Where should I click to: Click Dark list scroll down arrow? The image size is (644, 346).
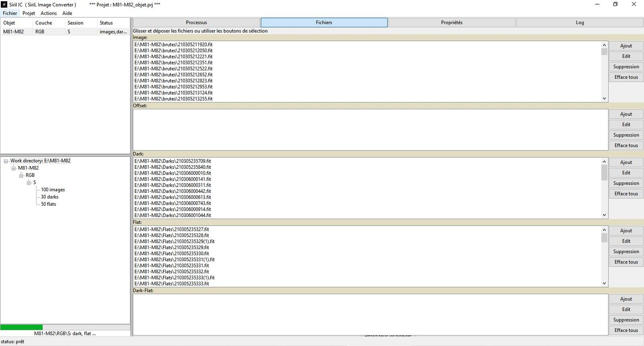605,215
